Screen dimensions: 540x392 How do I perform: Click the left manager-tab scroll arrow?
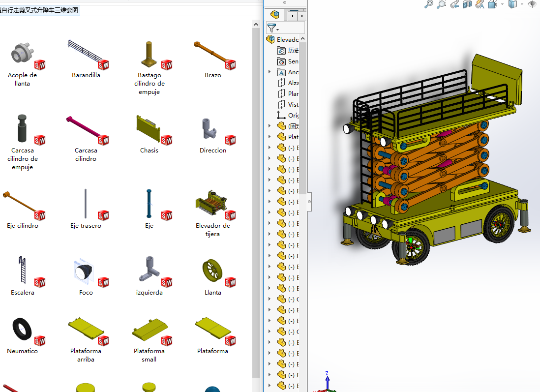(293, 16)
